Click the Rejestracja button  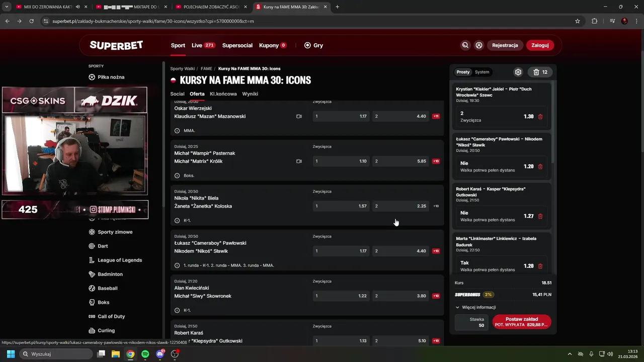click(x=505, y=45)
